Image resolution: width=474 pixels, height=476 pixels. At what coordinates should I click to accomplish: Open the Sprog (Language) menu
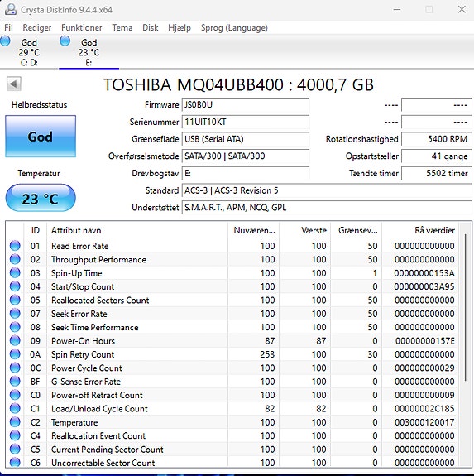(234, 27)
